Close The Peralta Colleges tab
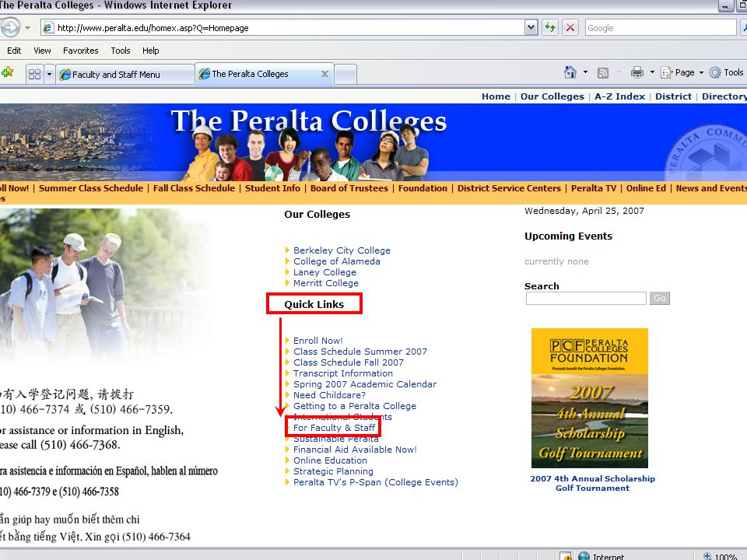Image resolution: width=747 pixels, height=560 pixels. (324, 74)
